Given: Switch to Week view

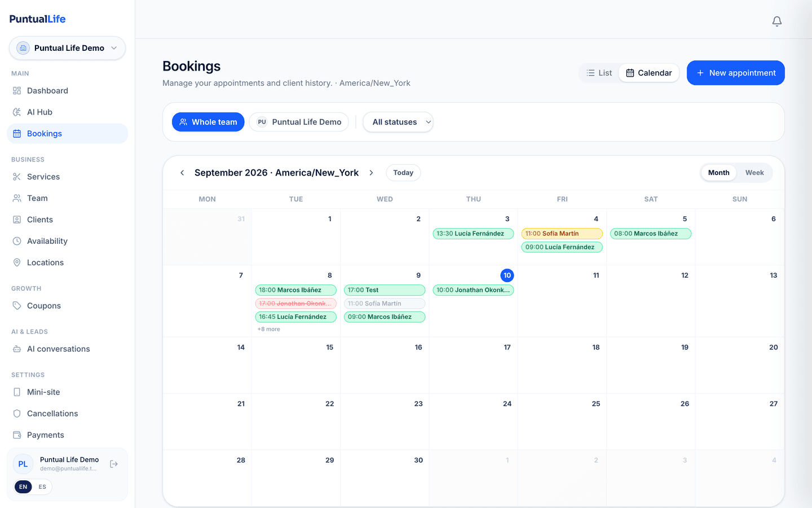Looking at the screenshot, I should [x=754, y=173].
